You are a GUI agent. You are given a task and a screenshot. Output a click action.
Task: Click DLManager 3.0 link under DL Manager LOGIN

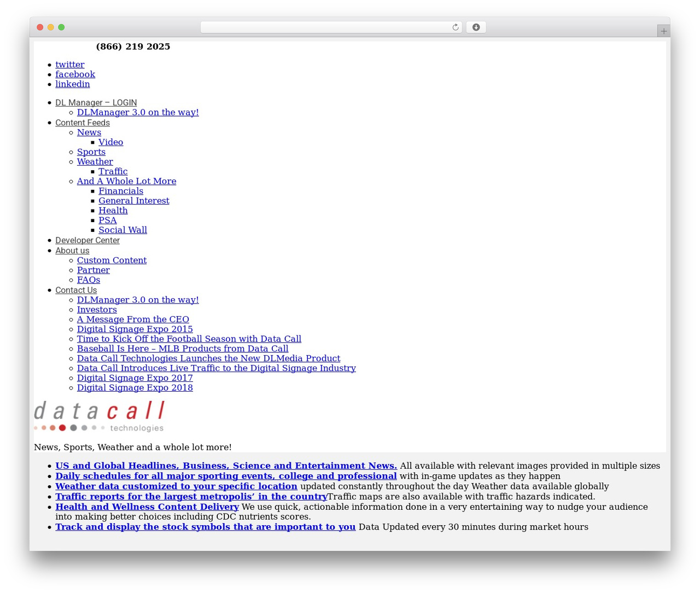point(138,113)
